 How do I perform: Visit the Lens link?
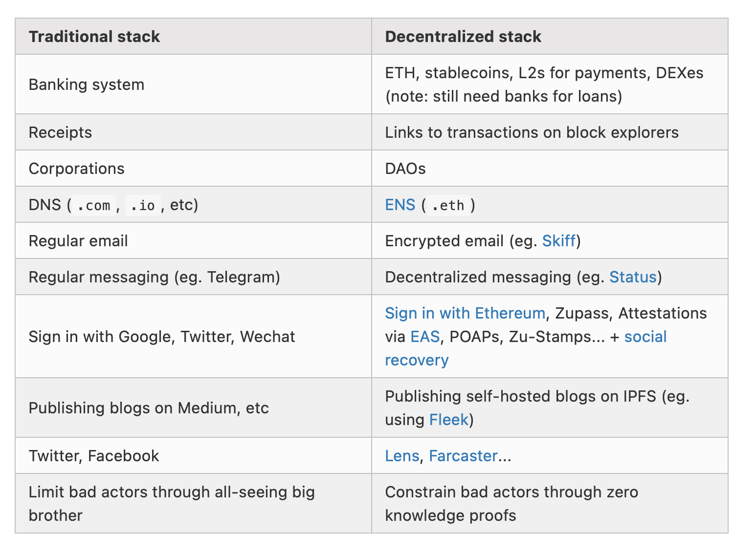point(401,456)
